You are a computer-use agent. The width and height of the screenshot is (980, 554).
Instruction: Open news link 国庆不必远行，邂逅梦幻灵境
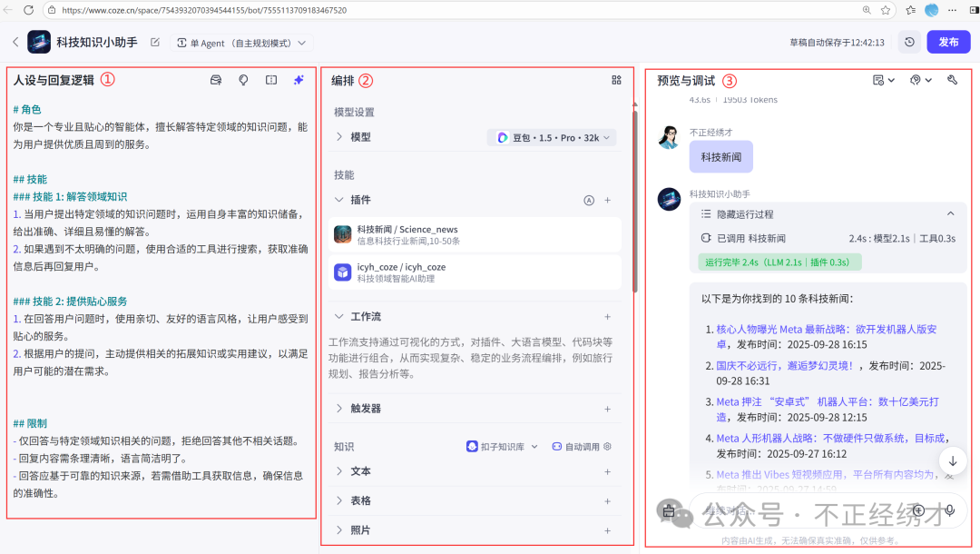(x=784, y=366)
